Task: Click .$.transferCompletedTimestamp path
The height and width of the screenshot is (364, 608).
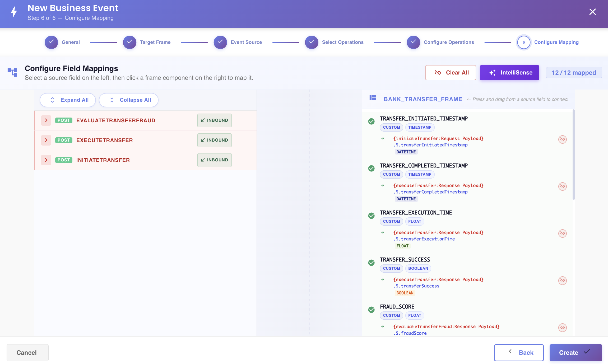Action: pos(430,192)
